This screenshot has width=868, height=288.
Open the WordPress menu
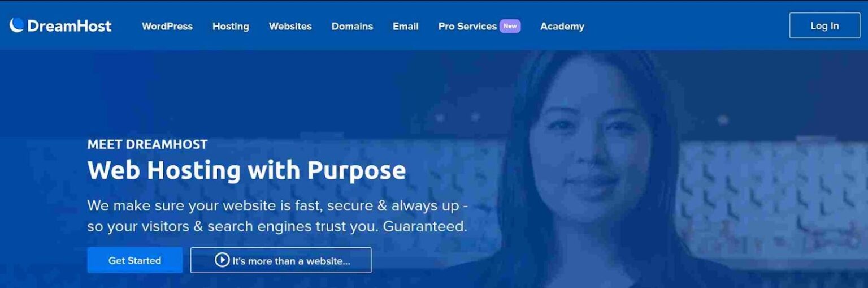167,26
